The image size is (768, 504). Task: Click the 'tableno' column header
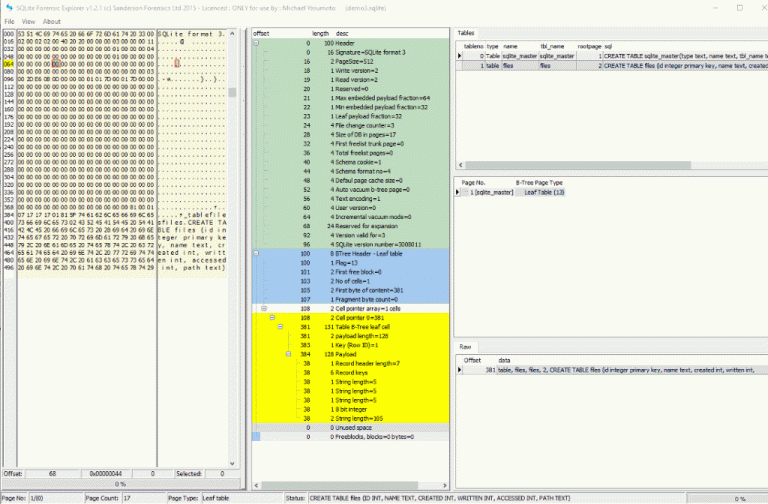coord(473,47)
